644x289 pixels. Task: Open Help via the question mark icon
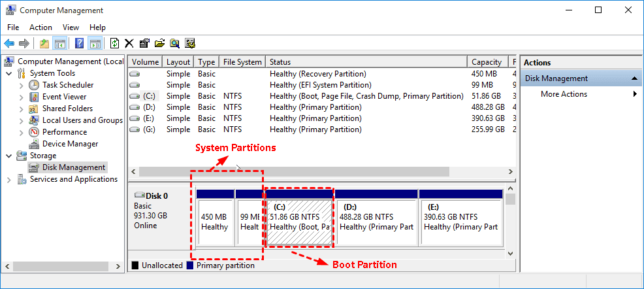tap(79, 44)
